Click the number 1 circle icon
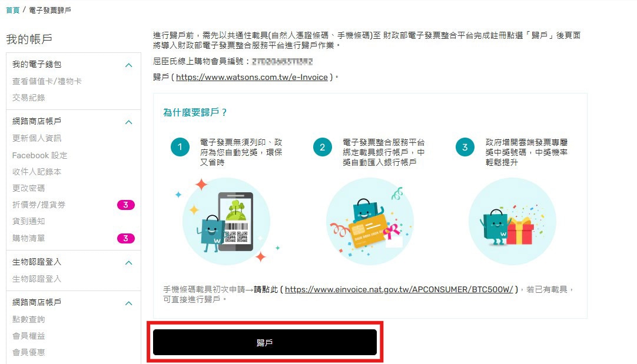 [180, 147]
